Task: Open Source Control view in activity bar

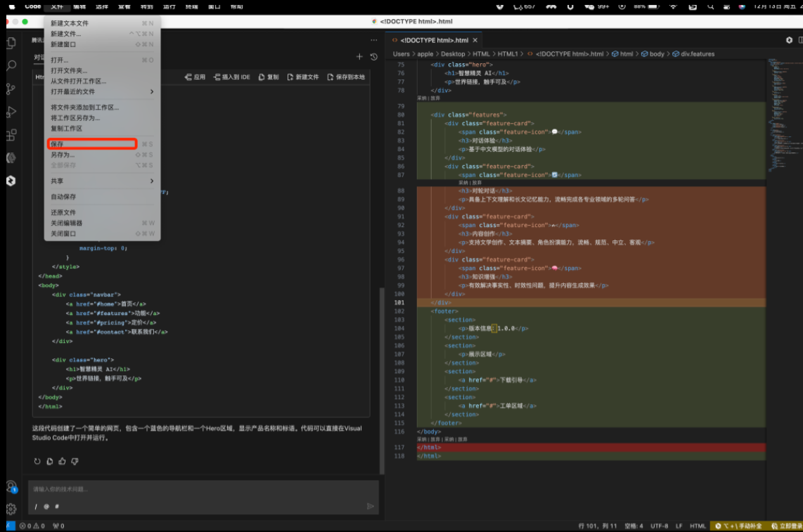Action: click(x=11, y=89)
